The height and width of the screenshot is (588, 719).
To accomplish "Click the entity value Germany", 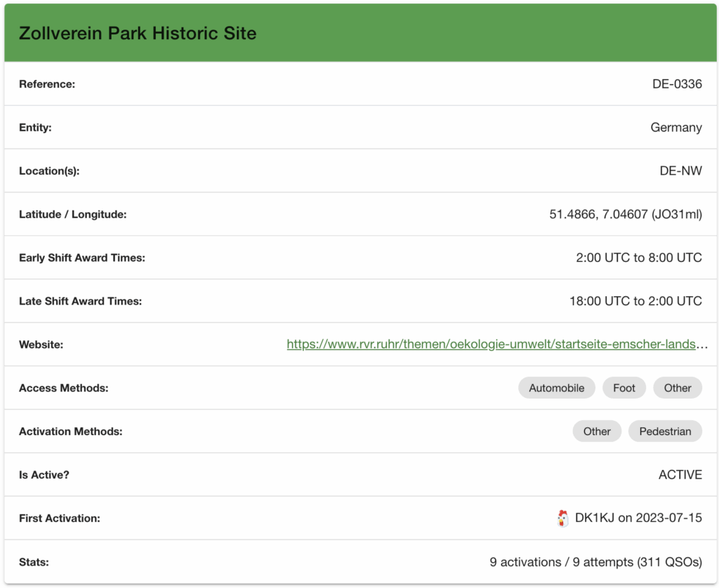I will pyautogui.click(x=676, y=128).
